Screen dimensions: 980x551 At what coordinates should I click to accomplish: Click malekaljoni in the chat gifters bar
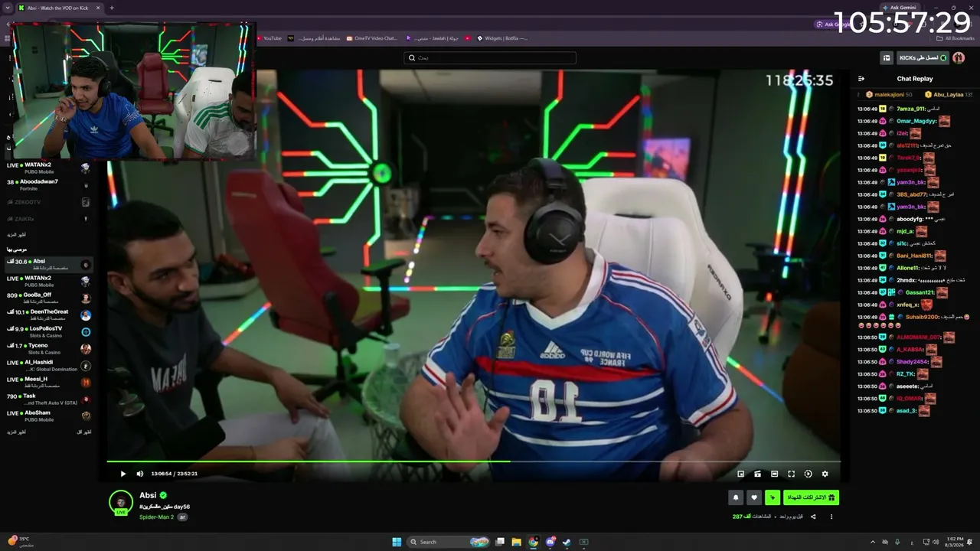pyautogui.click(x=888, y=94)
